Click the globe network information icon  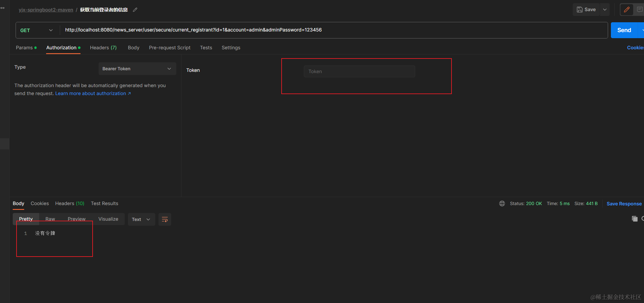coord(502,203)
